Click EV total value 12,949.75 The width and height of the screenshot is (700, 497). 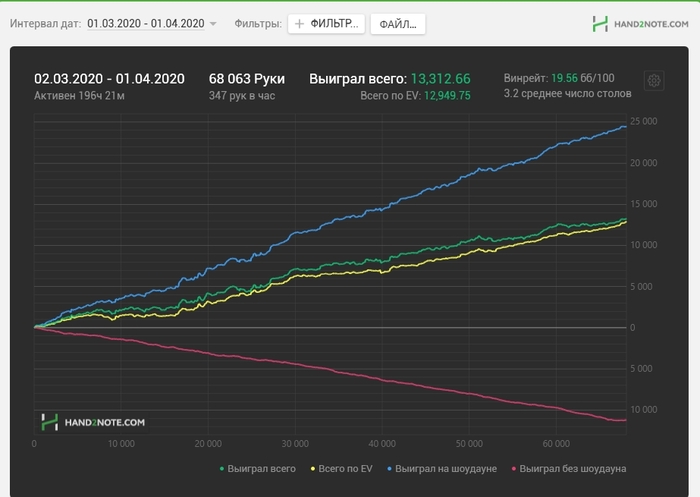(447, 96)
